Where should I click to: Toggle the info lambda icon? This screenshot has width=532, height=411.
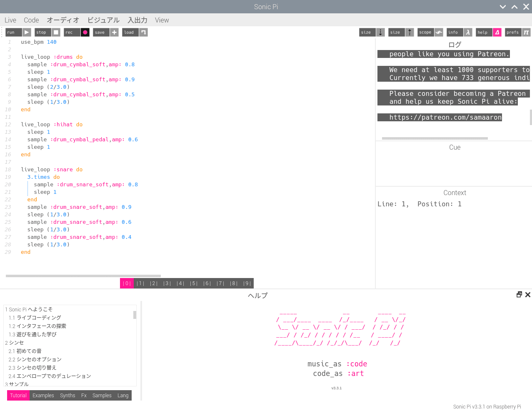[x=468, y=33]
